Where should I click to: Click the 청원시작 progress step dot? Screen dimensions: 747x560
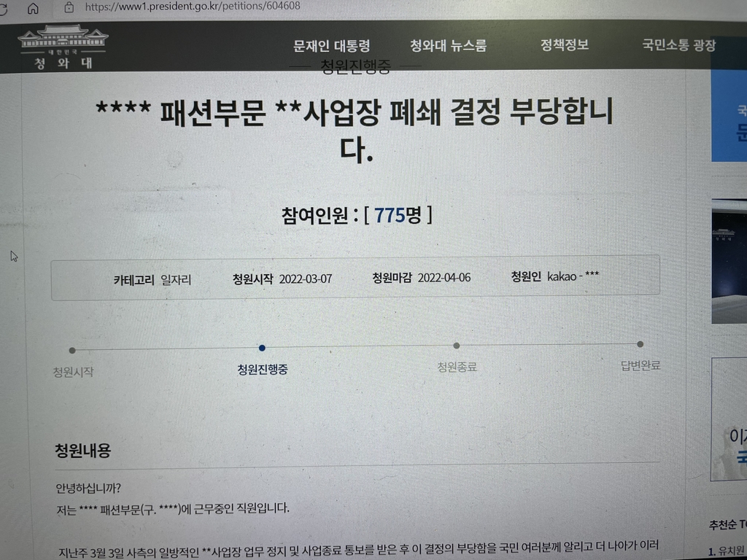(71, 351)
